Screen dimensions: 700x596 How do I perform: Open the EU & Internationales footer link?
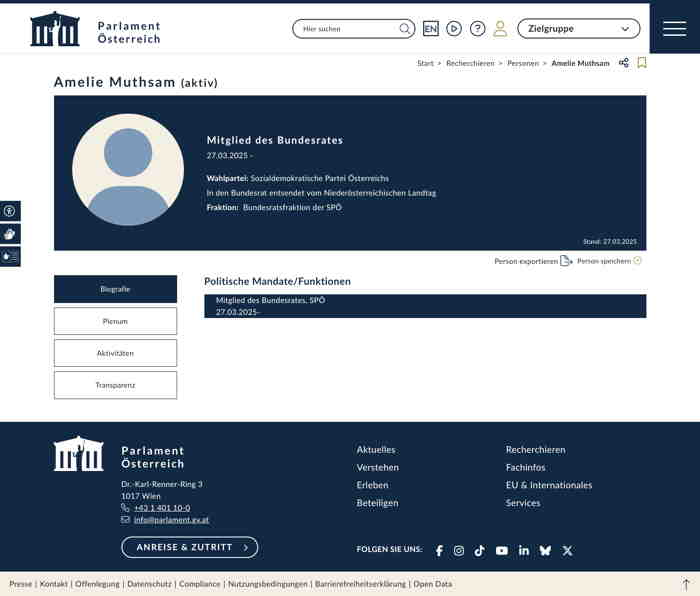549,485
